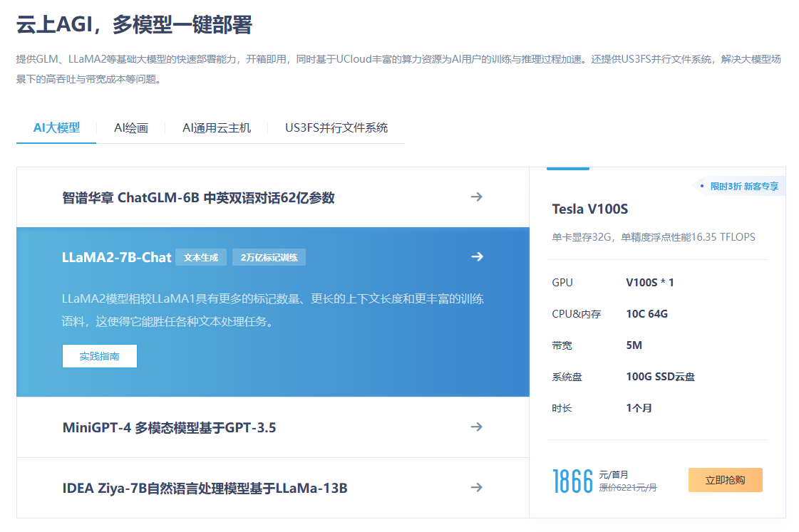The height and width of the screenshot is (532, 799).
Task: Expand MiniGPT-4 多模态模型 entry
Action: tap(272, 427)
